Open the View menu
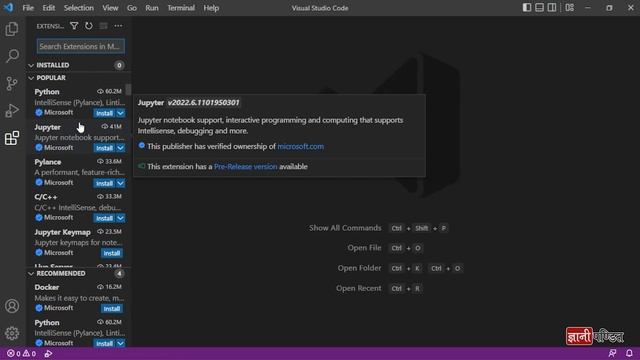Screen dimensions: 640x360 tap(110, 8)
